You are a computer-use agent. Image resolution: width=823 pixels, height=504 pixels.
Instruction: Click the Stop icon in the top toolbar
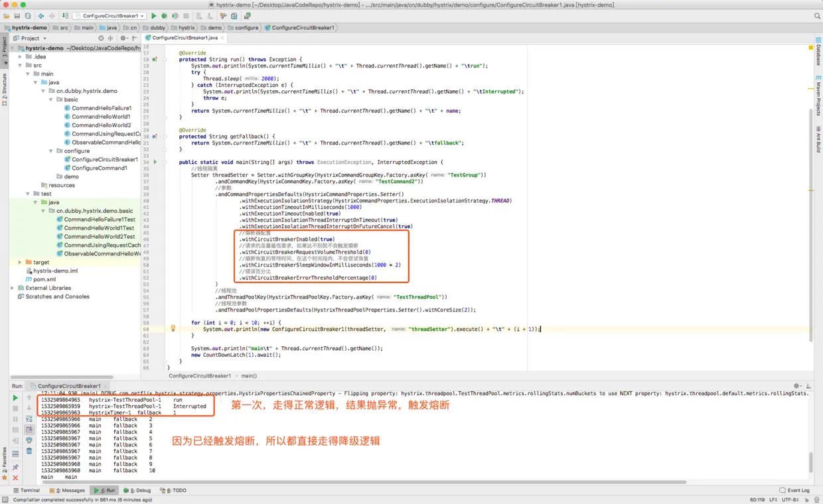coord(186,15)
